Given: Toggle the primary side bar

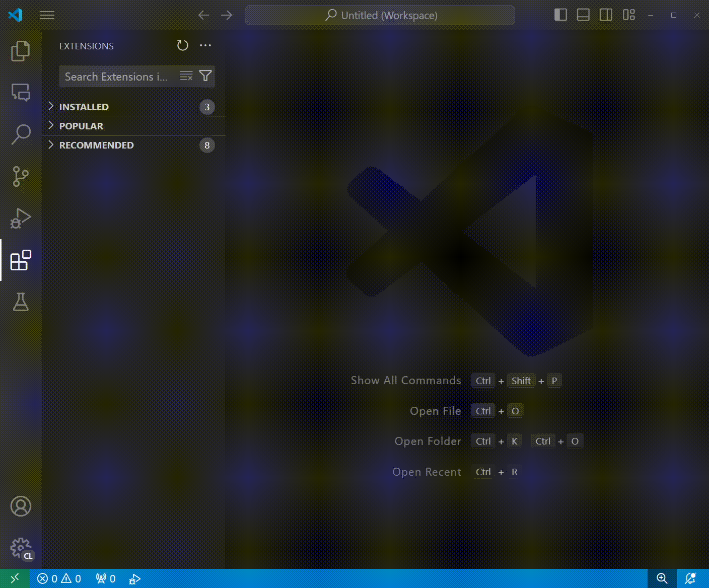Looking at the screenshot, I should 560,15.
